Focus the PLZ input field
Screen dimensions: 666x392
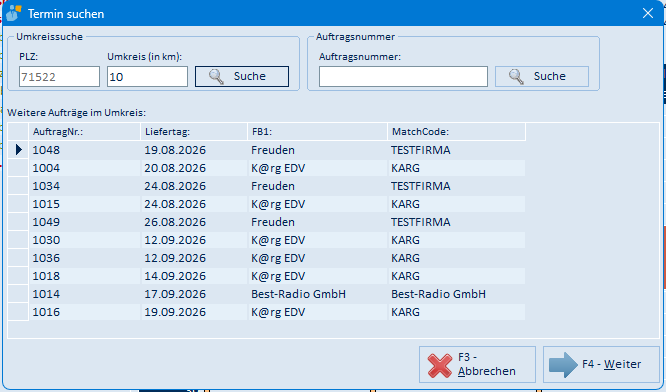point(59,77)
